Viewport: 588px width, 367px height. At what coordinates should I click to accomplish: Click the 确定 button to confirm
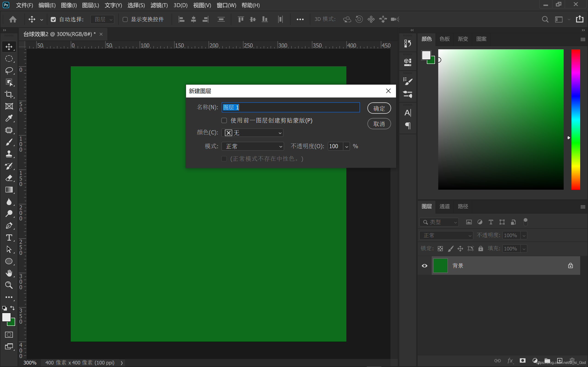tap(379, 108)
